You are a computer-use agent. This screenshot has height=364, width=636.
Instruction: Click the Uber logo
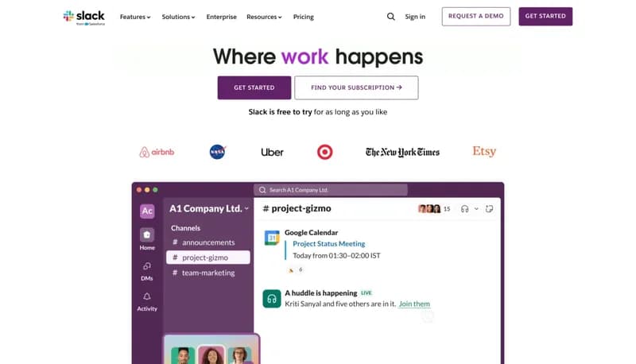[x=272, y=153]
